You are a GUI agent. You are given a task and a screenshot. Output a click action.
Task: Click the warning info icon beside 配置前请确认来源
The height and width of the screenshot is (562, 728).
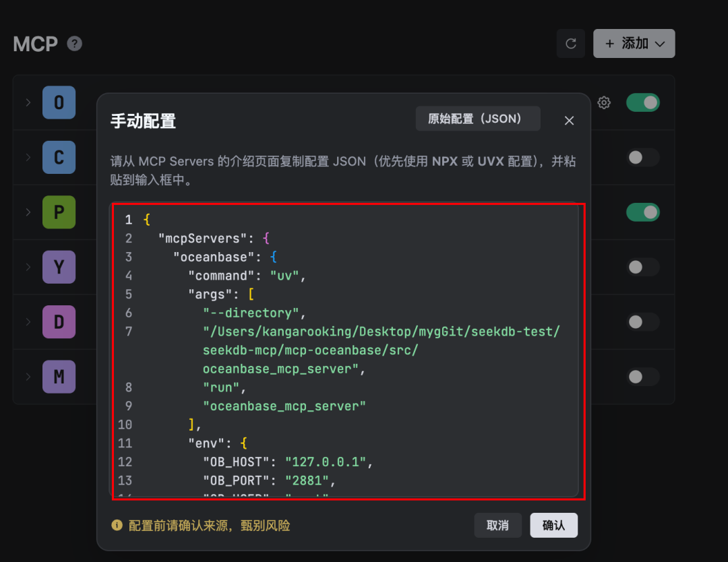pos(117,525)
